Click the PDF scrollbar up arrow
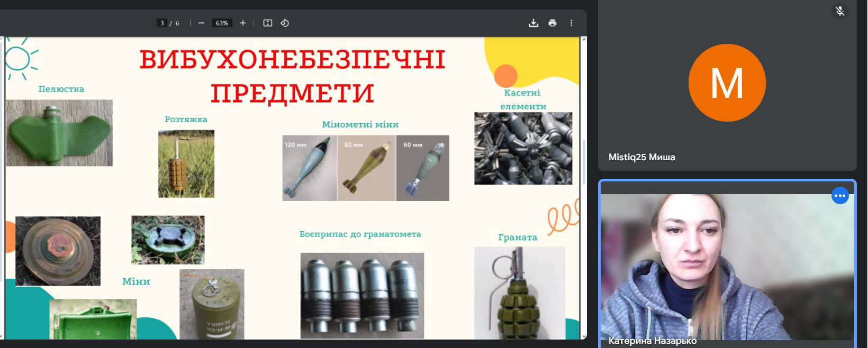868x348 pixels. (584, 40)
